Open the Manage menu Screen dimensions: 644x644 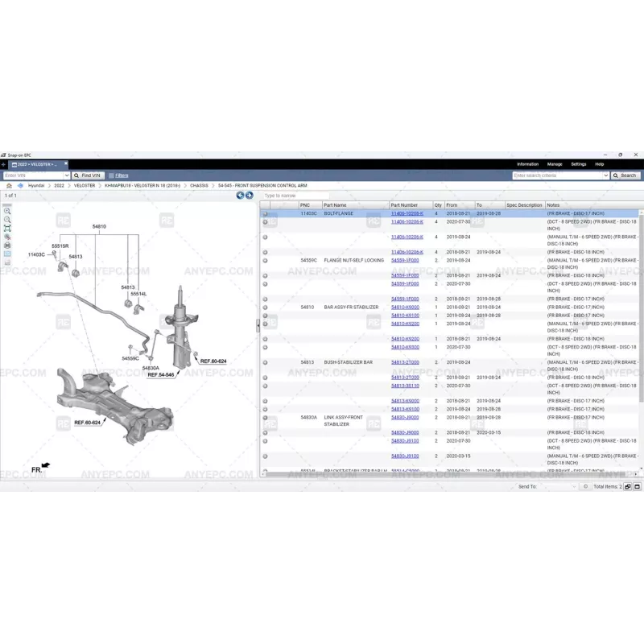click(555, 164)
